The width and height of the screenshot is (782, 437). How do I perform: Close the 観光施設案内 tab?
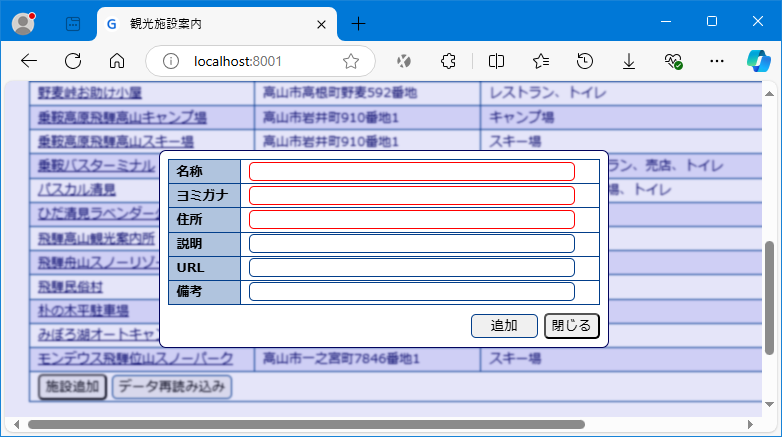pos(321,24)
